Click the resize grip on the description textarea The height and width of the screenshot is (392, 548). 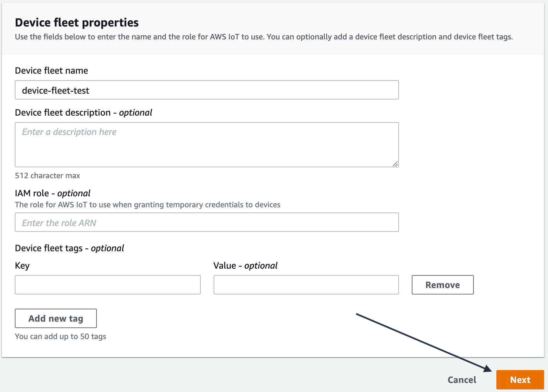396,164
